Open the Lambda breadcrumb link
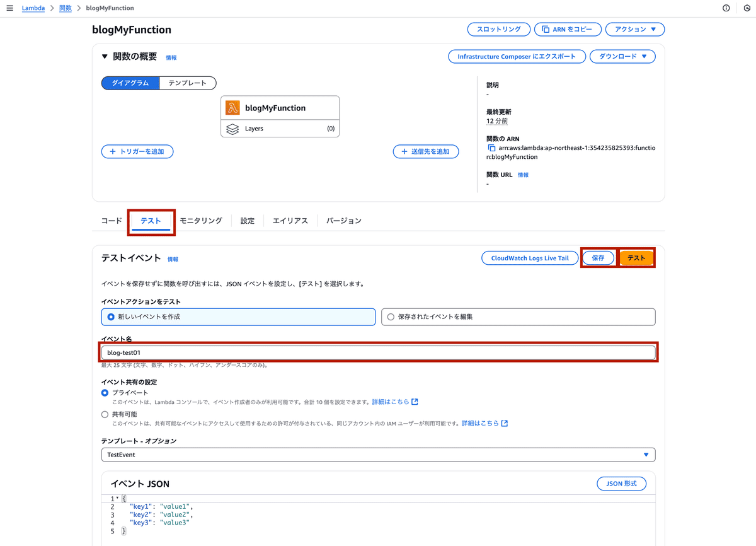 coord(33,8)
